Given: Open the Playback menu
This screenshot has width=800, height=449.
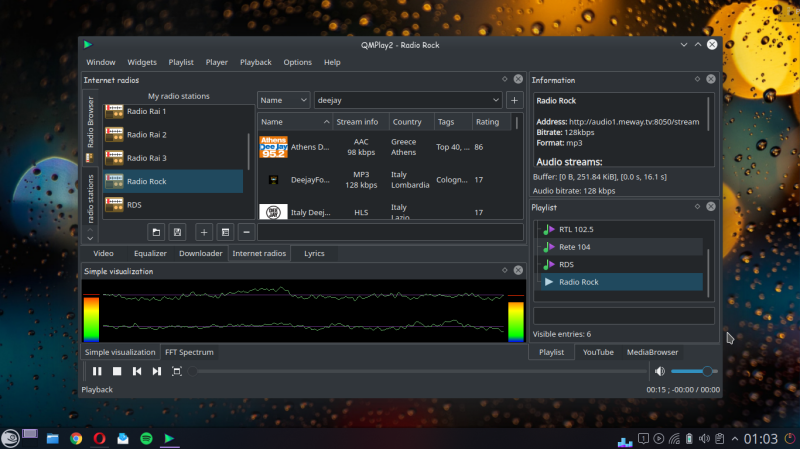Looking at the screenshot, I should point(256,62).
